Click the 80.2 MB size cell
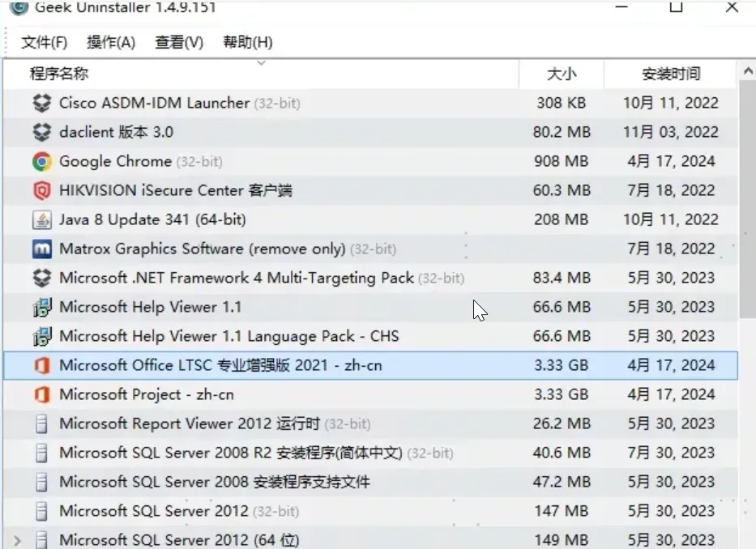756x549 pixels. point(562,132)
